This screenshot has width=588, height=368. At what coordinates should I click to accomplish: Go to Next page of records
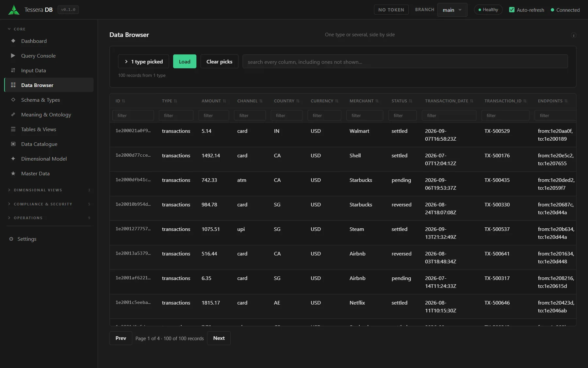tap(219, 338)
